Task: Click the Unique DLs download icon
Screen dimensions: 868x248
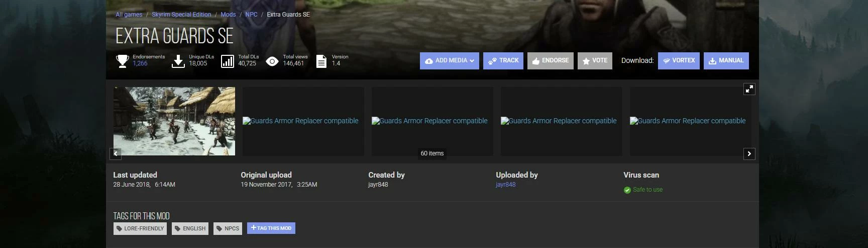Action: point(178,61)
